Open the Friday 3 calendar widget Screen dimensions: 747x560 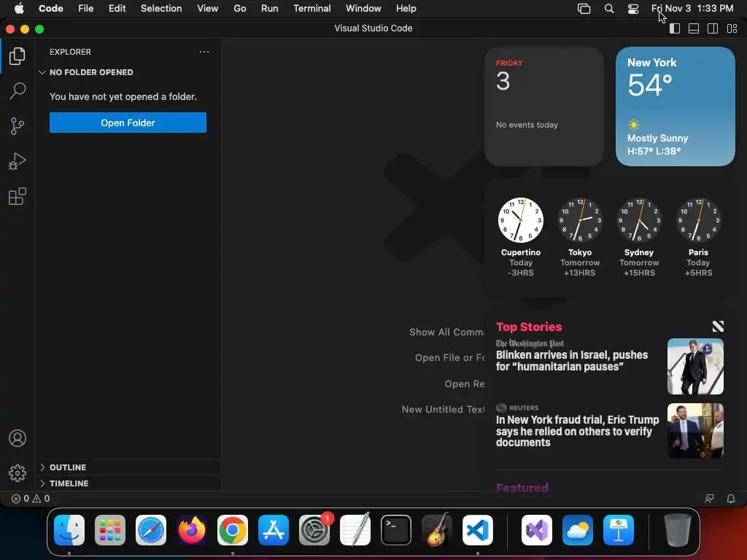click(x=544, y=106)
